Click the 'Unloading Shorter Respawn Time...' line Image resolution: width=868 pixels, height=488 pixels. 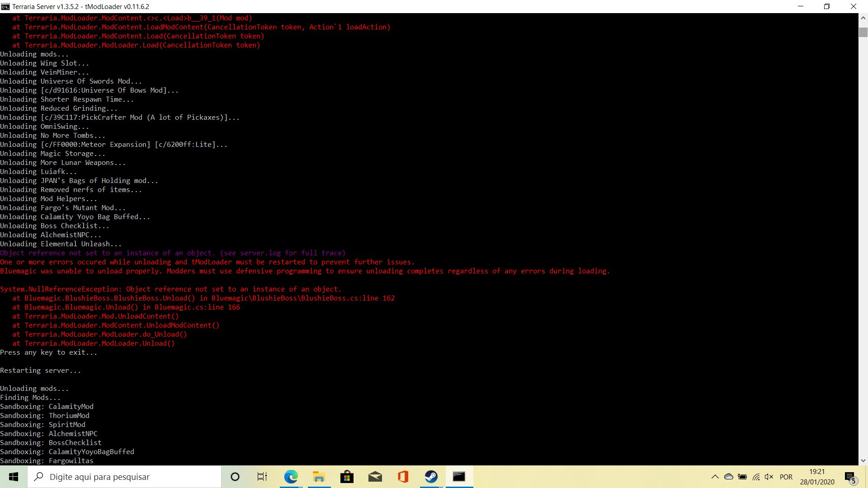click(67, 99)
